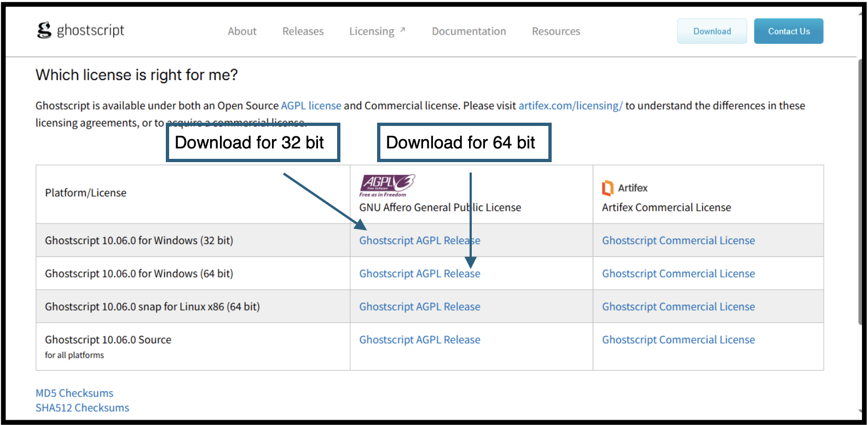
Task: Download AGPL Release of Source
Action: 419,340
